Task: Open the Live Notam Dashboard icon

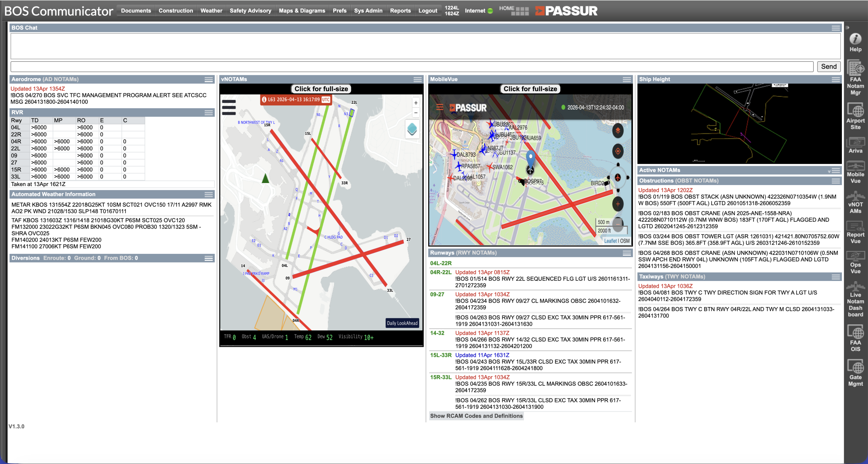Action: click(855, 287)
